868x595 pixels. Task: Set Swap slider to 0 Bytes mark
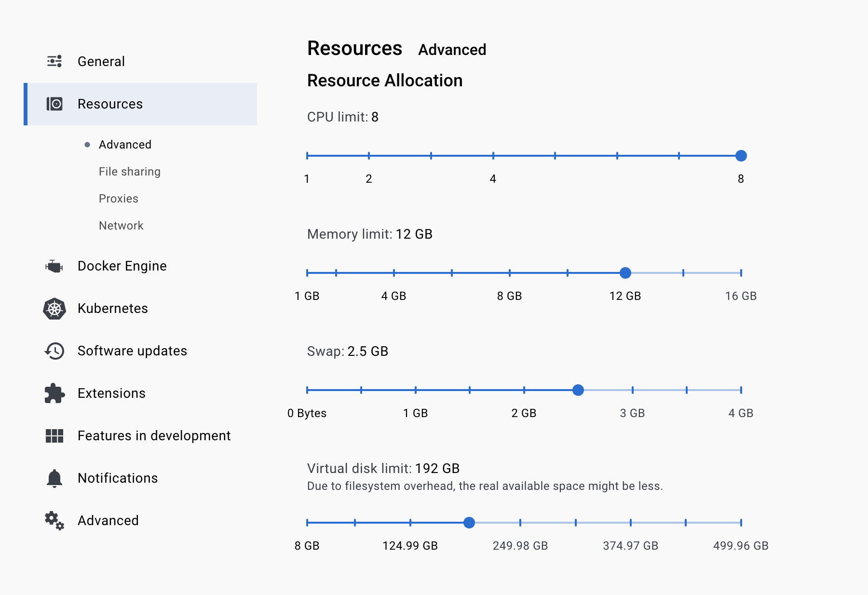tap(307, 390)
